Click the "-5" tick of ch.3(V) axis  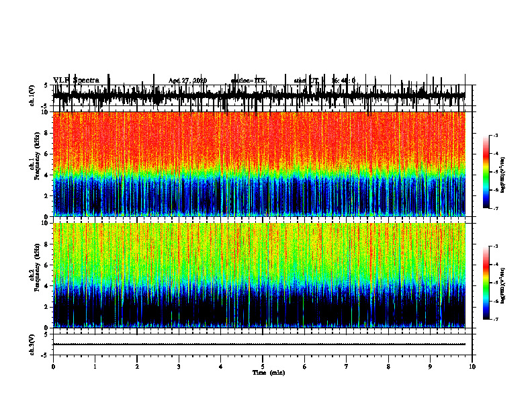click(45, 355)
